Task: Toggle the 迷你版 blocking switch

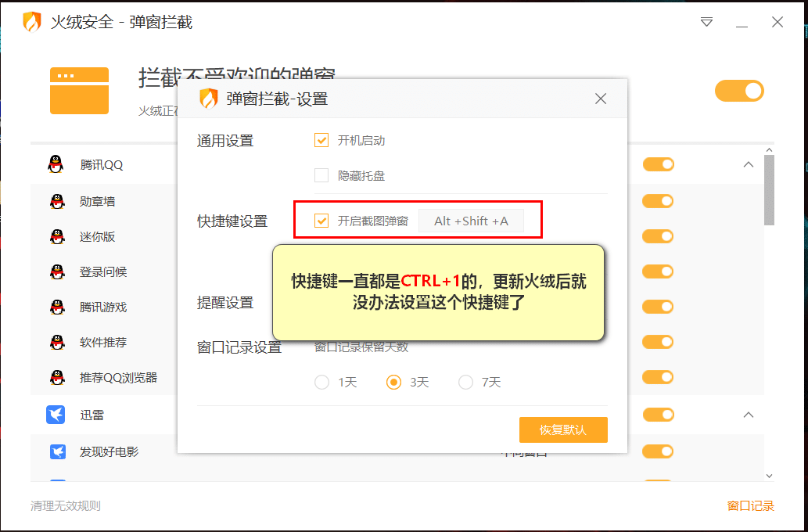Action: tap(658, 236)
